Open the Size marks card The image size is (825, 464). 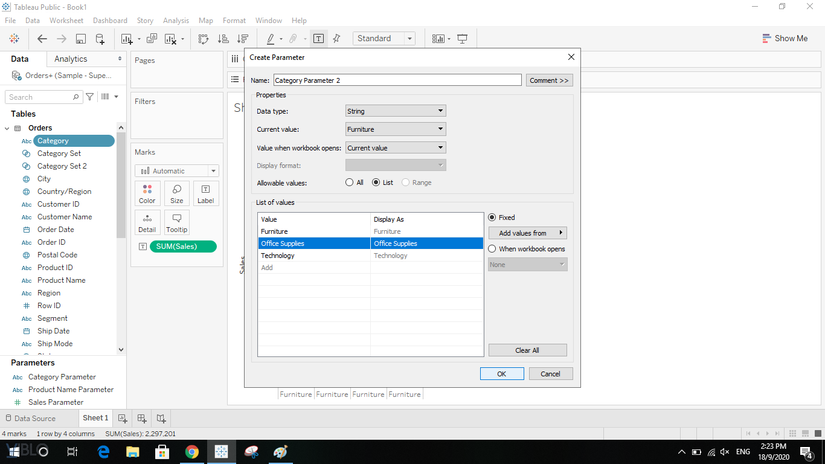coord(176,193)
